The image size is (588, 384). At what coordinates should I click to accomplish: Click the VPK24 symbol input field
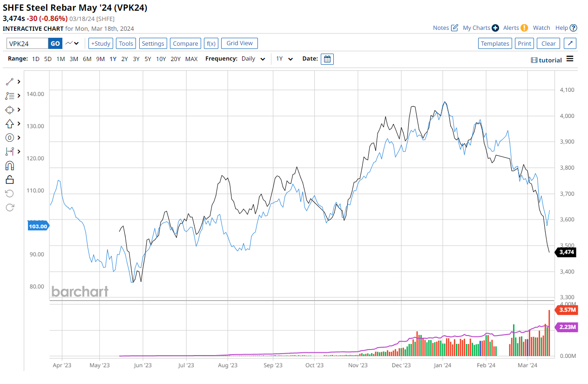[27, 43]
